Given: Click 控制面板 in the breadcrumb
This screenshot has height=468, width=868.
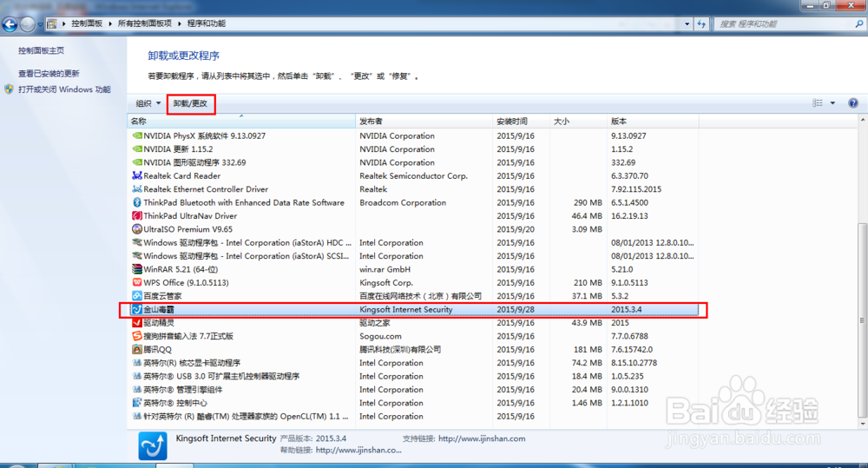Looking at the screenshot, I should (x=87, y=23).
